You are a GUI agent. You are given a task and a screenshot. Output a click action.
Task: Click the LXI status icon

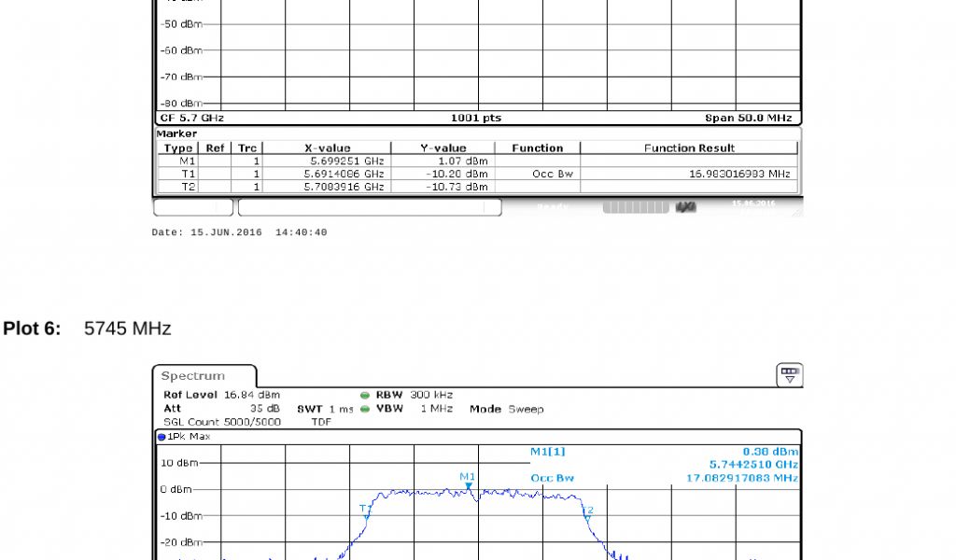686,206
